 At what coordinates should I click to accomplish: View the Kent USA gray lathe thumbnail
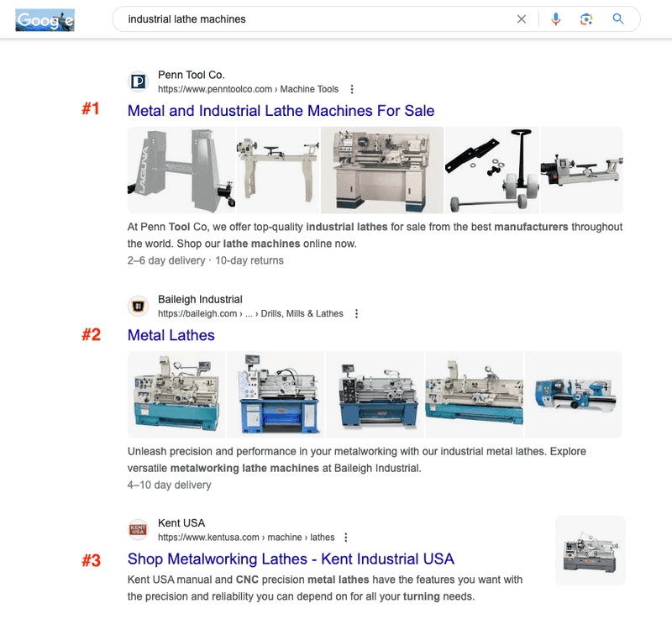[x=591, y=550]
